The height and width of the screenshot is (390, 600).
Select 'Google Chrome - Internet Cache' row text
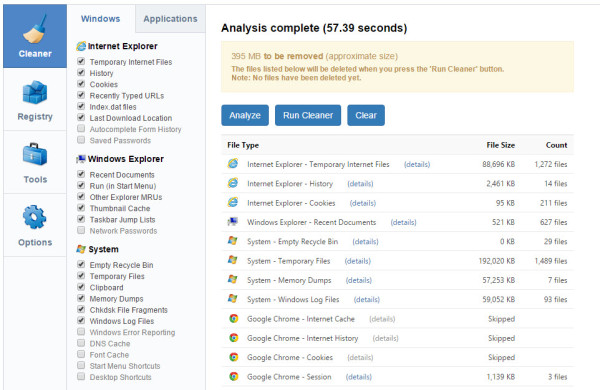tap(301, 319)
